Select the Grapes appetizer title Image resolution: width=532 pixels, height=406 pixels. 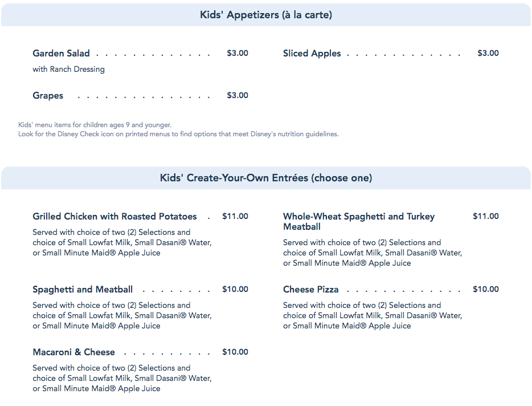pos(48,96)
